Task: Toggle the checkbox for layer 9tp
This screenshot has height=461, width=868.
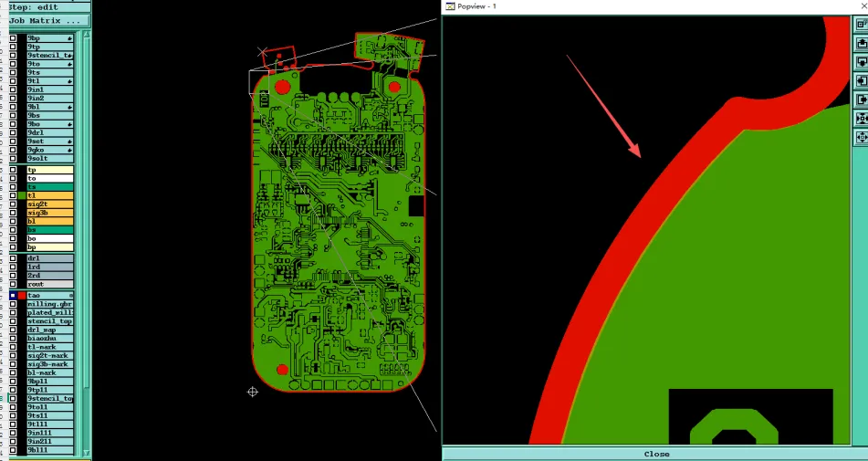Action: [x=13, y=47]
